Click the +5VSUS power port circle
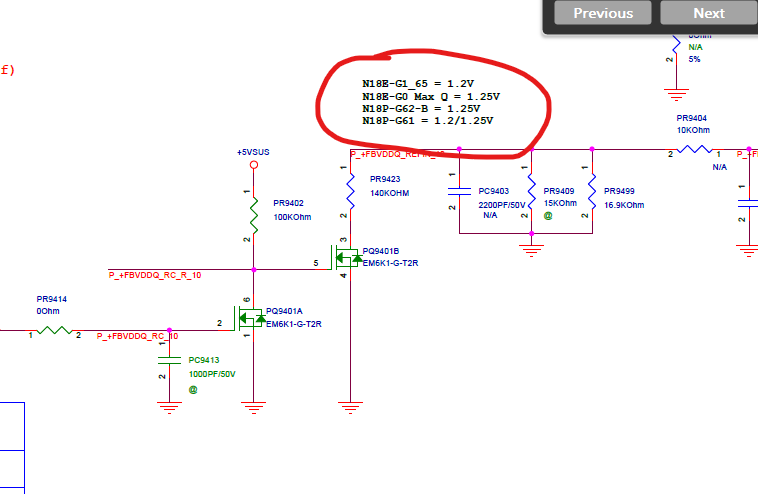758x494 pixels. [254, 165]
